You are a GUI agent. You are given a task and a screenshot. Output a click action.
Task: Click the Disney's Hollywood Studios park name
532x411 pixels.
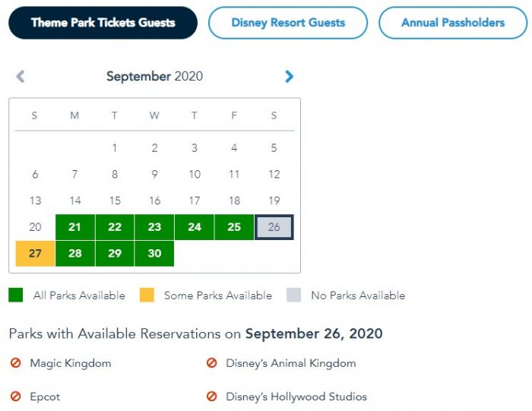click(296, 397)
